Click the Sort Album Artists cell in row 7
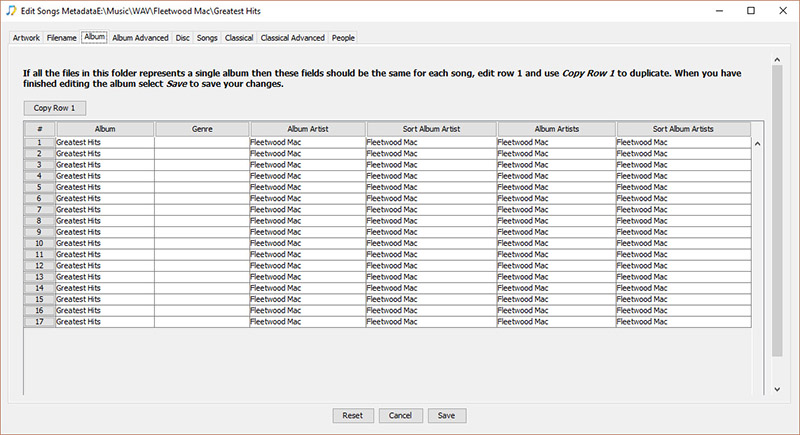Image resolution: width=800 pixels, height=435 pixels. coord(684,210)
